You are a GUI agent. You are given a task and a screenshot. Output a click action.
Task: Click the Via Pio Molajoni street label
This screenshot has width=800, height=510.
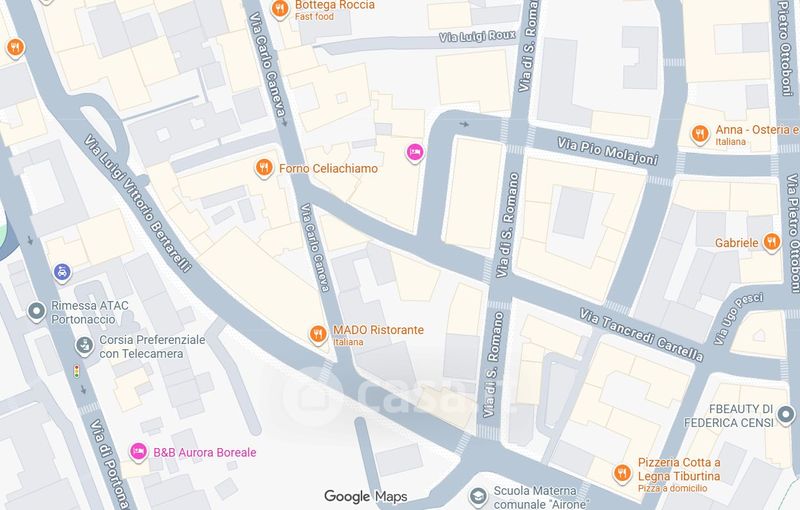(x=607, y=151)
